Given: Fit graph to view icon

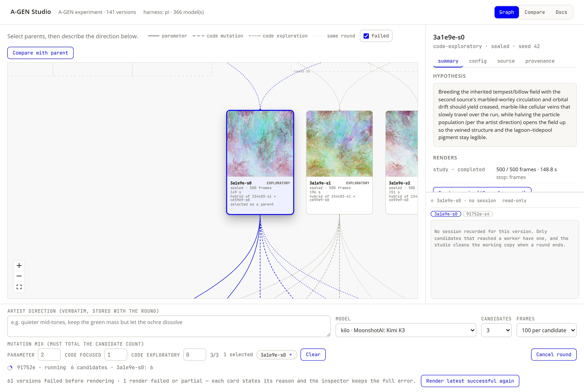Looking at the screenshot, I should [x=19, y=287].
